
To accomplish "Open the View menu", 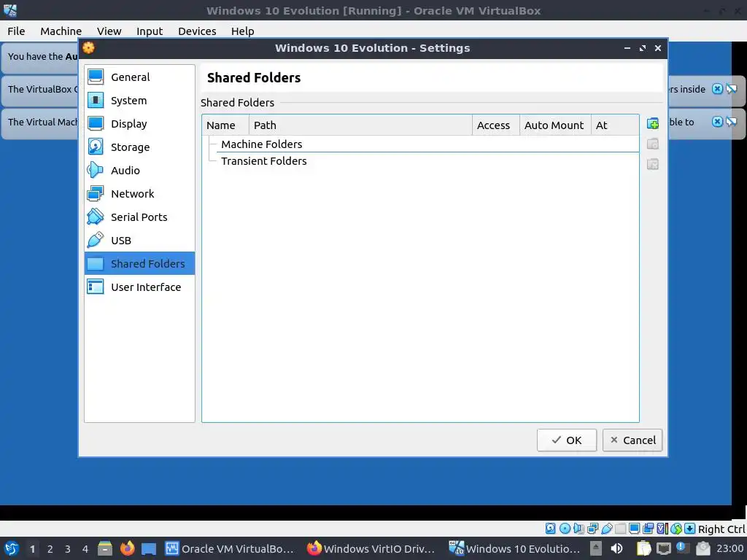I will (x=109, y=31).
